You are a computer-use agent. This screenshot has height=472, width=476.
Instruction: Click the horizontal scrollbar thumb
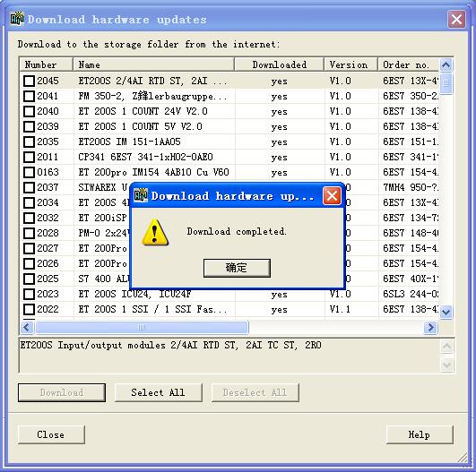coord(142,327)
